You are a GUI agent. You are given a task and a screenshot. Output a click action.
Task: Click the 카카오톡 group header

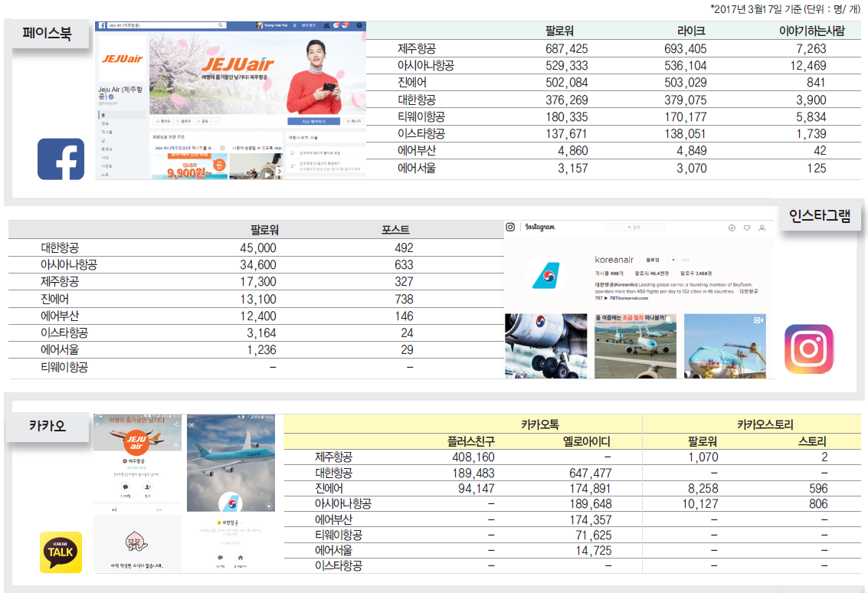(540, 424)
